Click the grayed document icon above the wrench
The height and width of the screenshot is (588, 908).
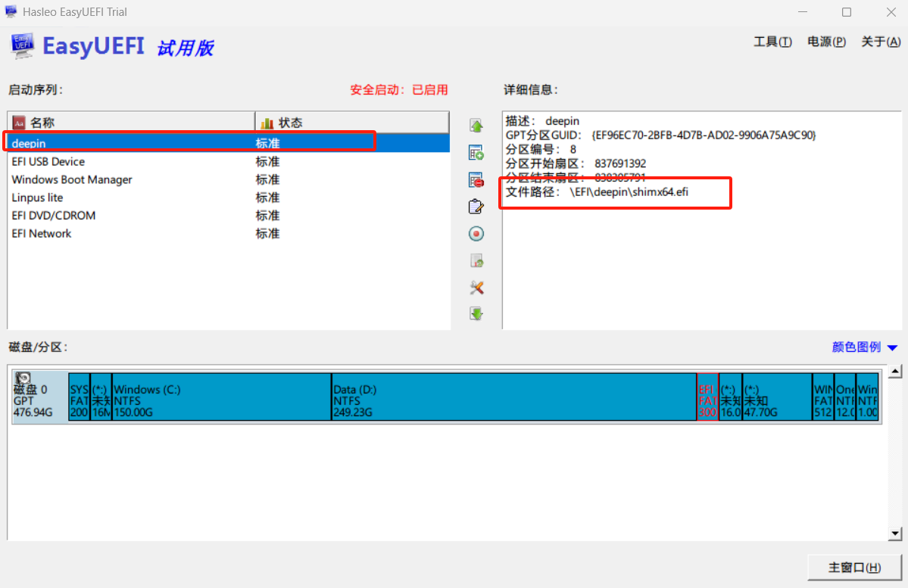(x=476, y=261)
